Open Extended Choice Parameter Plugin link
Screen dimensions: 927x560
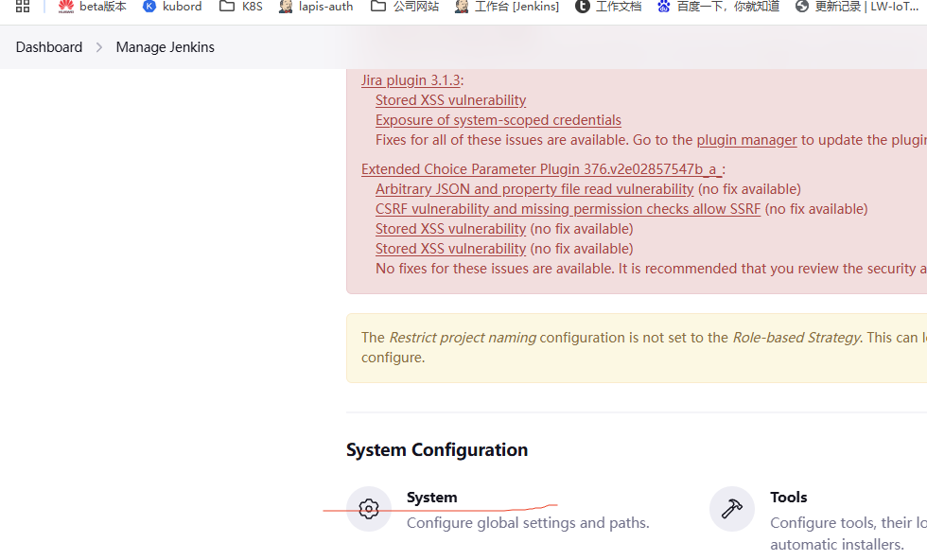(x=541, y=169)
